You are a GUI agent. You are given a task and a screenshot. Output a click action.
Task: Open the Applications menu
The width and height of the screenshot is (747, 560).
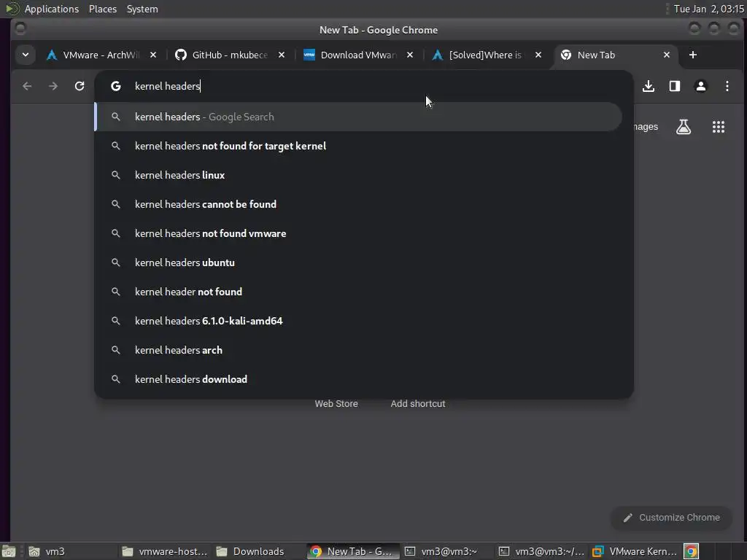[x=52, y=9]
